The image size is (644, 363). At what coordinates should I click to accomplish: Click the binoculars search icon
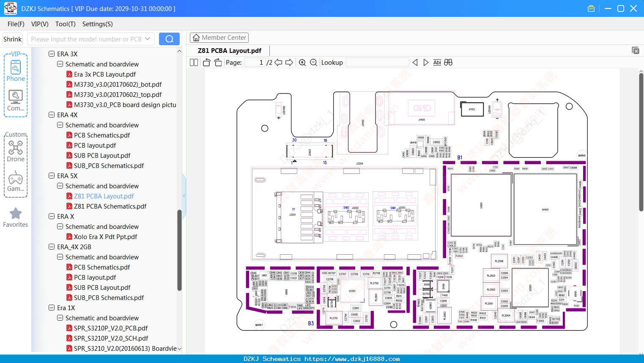tap(448, 62)
